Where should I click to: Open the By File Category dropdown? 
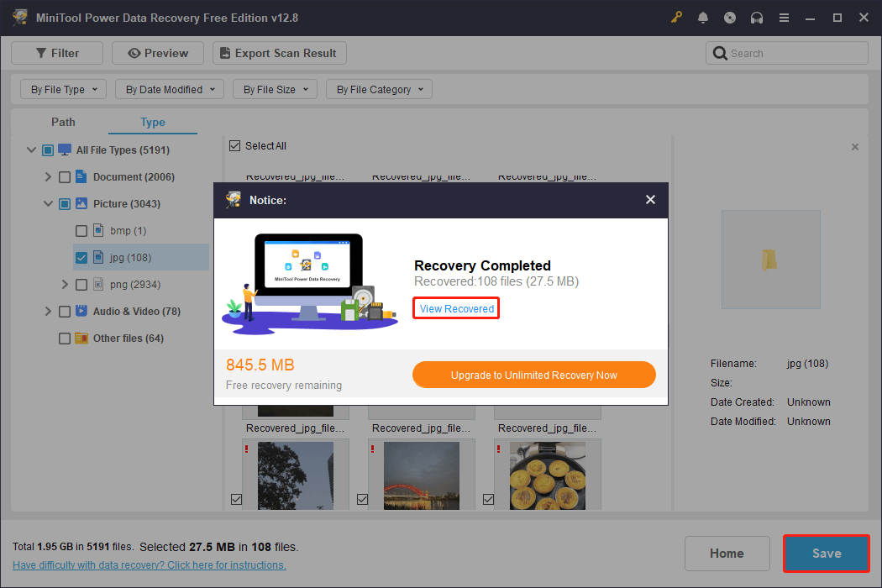(x=379, y=89)
